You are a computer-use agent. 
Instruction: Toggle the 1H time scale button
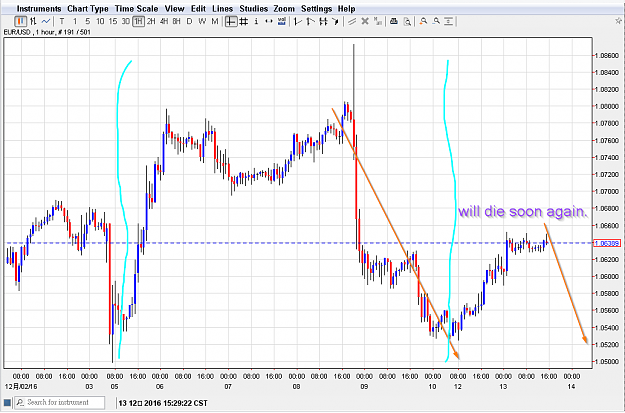pos(138,21)
